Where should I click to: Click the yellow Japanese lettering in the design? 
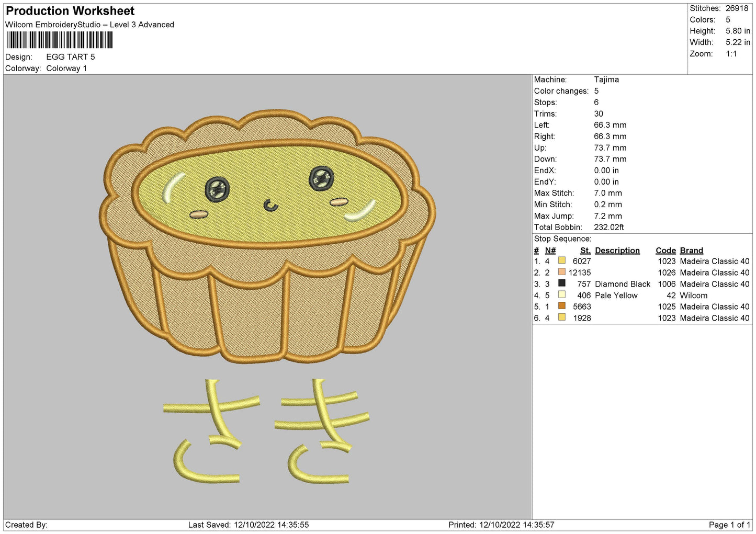(266, 431)
